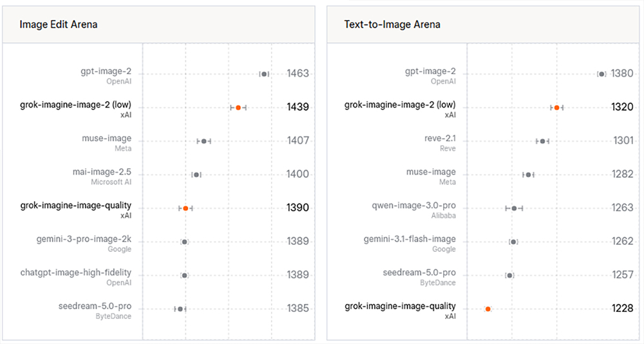This screenshot has width=644, height=344.
Task: Select gpt-image-2 label in Image Edit Arena
Action: pyautogui.click(x=106, y=72)
